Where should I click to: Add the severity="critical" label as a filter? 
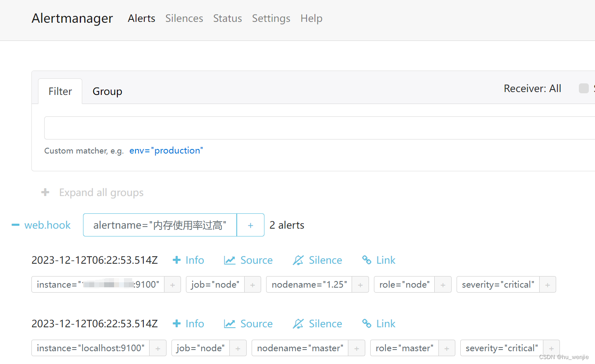click(547, 284)
